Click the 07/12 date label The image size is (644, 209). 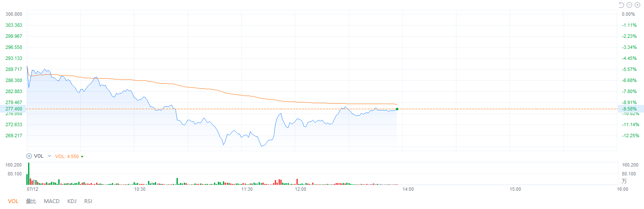click(33, 189)
